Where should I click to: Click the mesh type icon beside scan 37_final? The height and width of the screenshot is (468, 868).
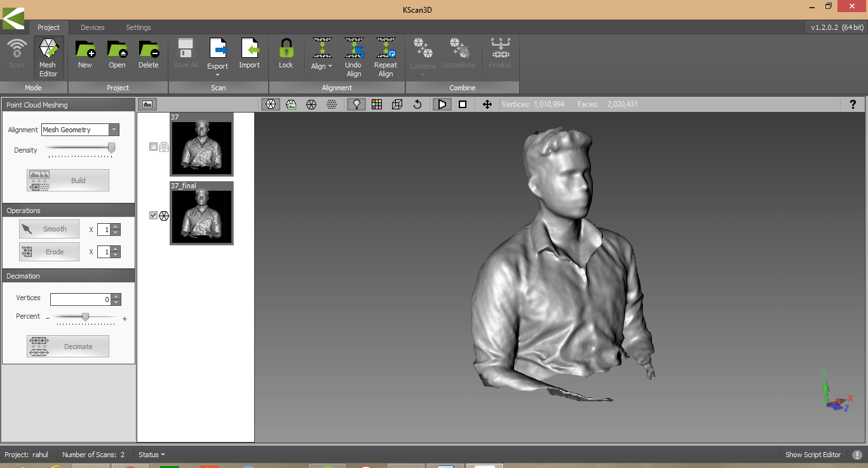[163, 216]
